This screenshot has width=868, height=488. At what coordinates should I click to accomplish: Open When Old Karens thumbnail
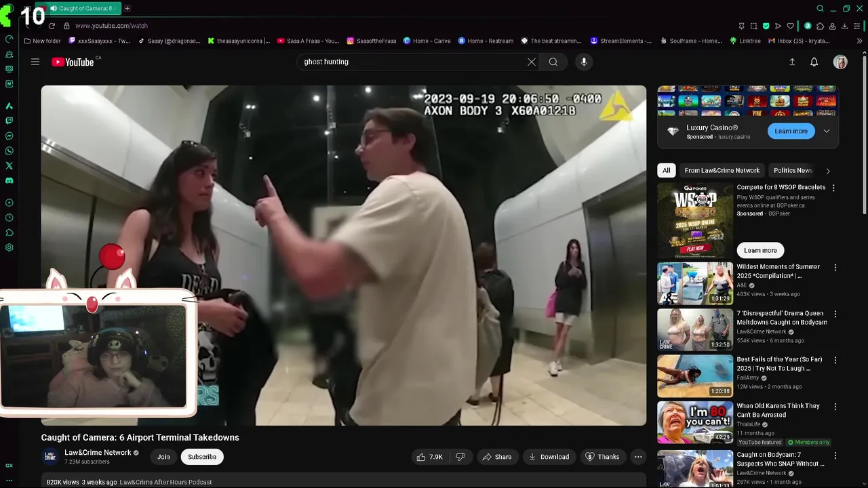[695, 422]
